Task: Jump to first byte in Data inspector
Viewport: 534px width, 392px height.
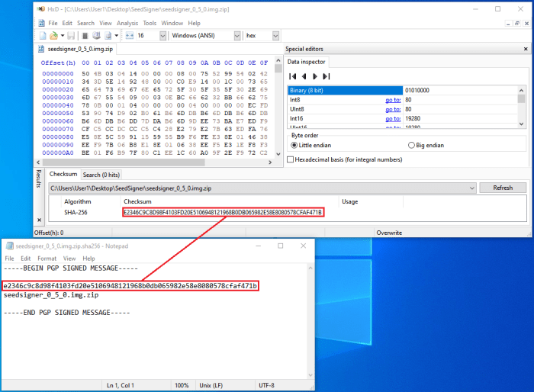Action: (291, 76)
